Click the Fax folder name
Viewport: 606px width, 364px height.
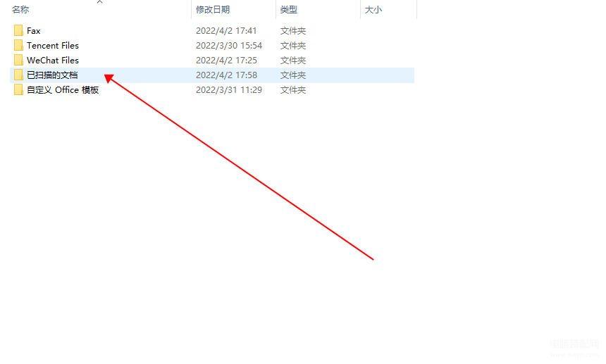[34, 31]
